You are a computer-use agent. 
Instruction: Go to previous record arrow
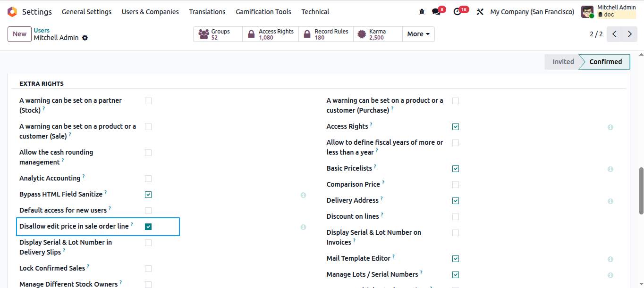pyautogui.click(x=614, y=34)
